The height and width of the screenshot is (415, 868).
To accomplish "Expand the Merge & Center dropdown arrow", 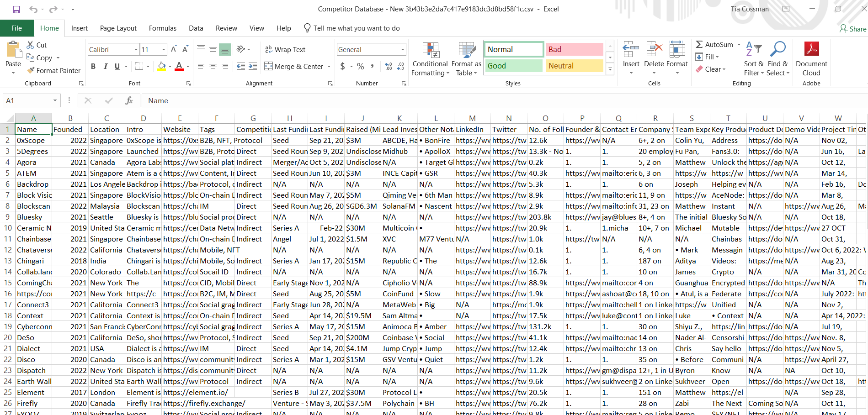I will coord(329,67).
